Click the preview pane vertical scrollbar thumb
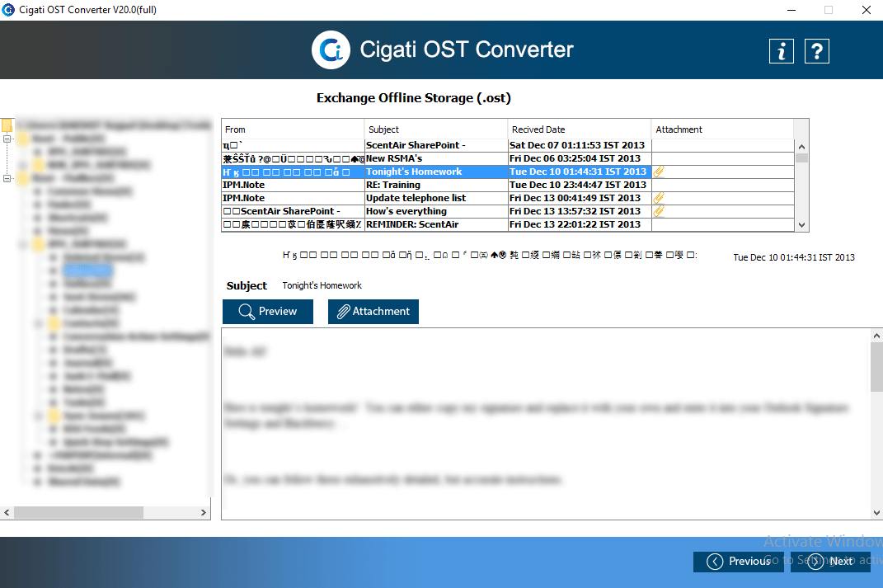883x588 pixels. (876, 367)
